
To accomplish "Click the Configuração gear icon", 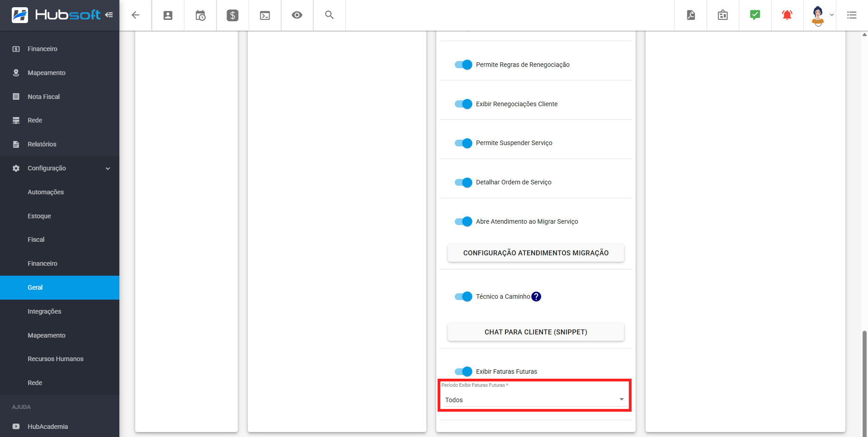I will (x=16, y=168).
